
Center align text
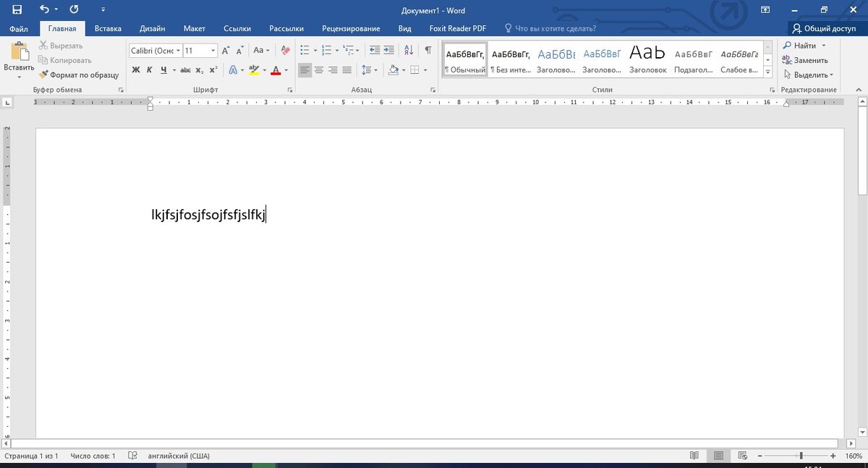point(319,70)
